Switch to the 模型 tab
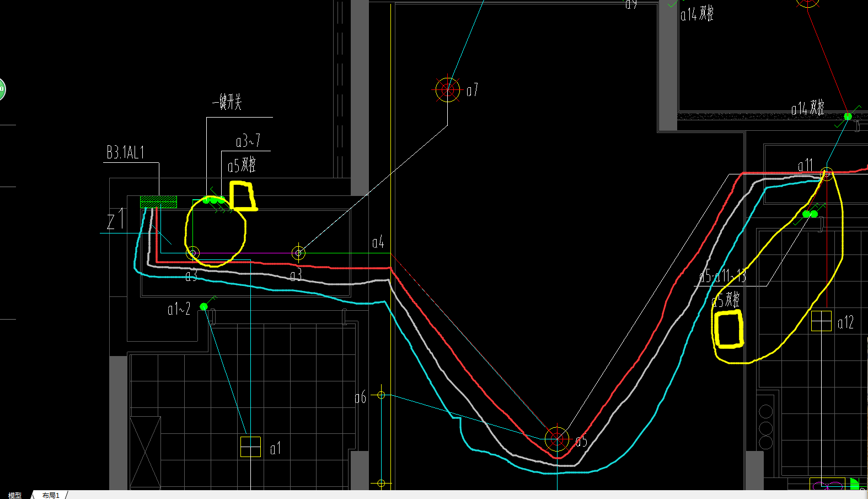868x499 pixels. coord(15,495)
